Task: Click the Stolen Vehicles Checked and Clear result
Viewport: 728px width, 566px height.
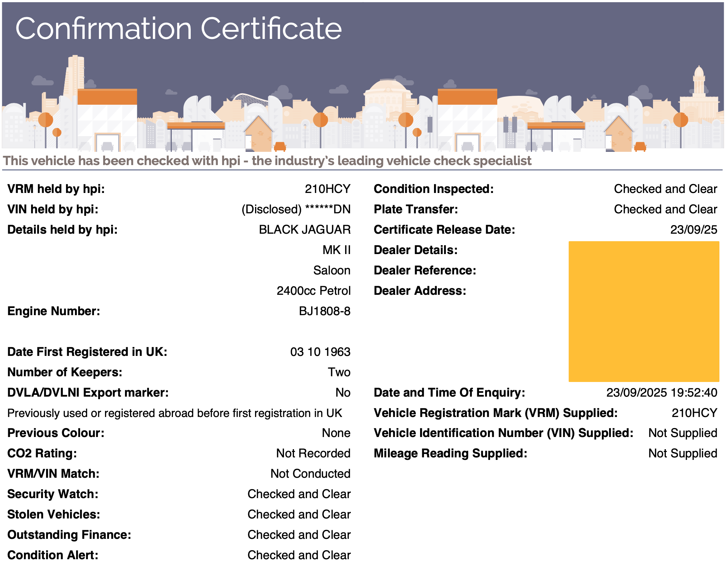Action: coord(299,515)
